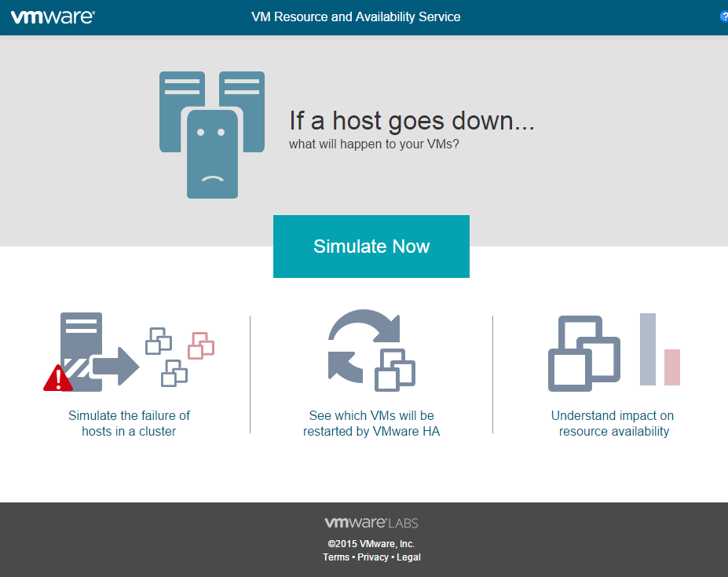728x577 pixels.
Task: Select the failed host with warning icon
Action: 73,352
